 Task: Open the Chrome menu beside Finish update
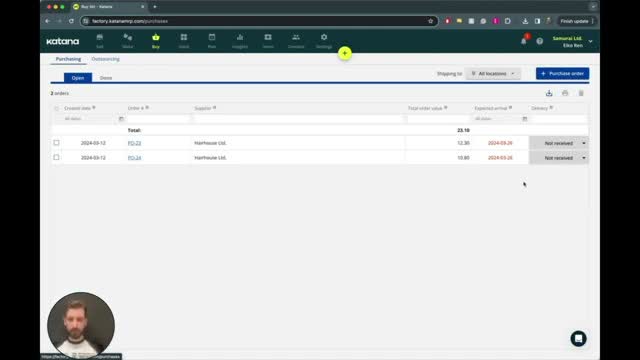coord(593,21)
